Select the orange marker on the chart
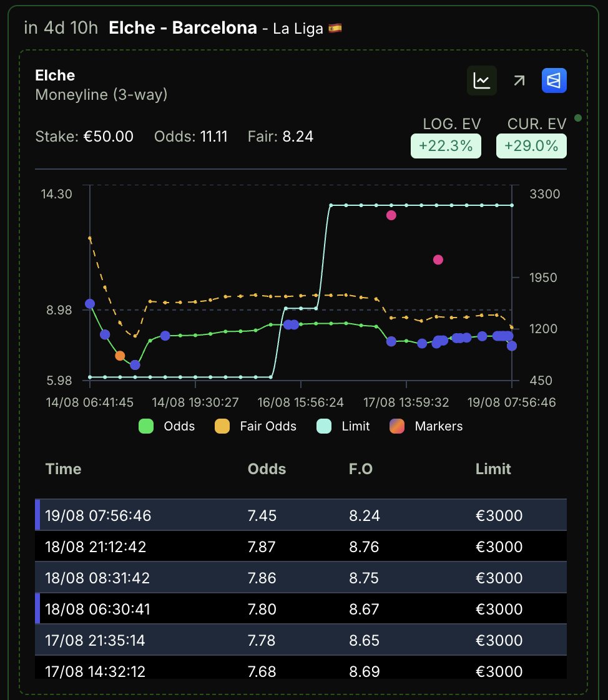The width and height of the screenshot is (608, 700). tap(120, 356)
